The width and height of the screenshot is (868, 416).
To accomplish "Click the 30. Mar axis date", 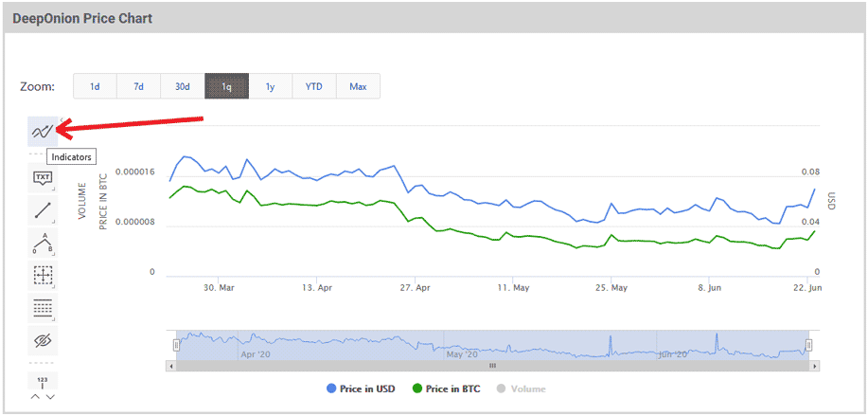I will 218,288.
